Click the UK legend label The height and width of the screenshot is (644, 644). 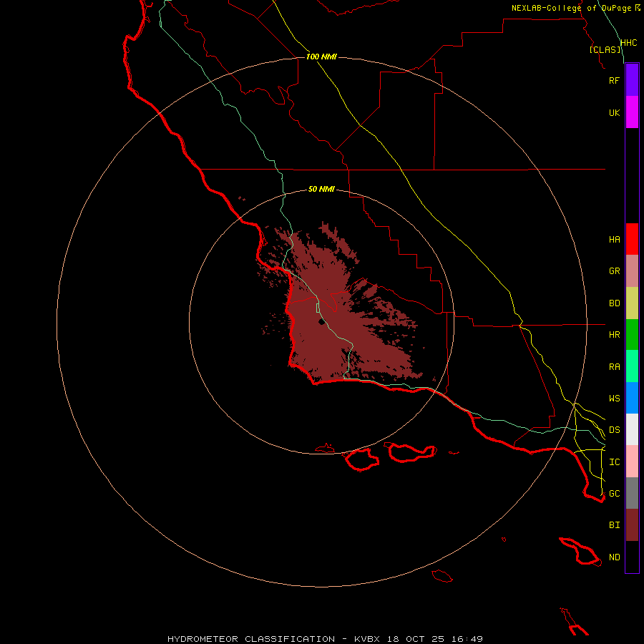click(x=614, y=112)
